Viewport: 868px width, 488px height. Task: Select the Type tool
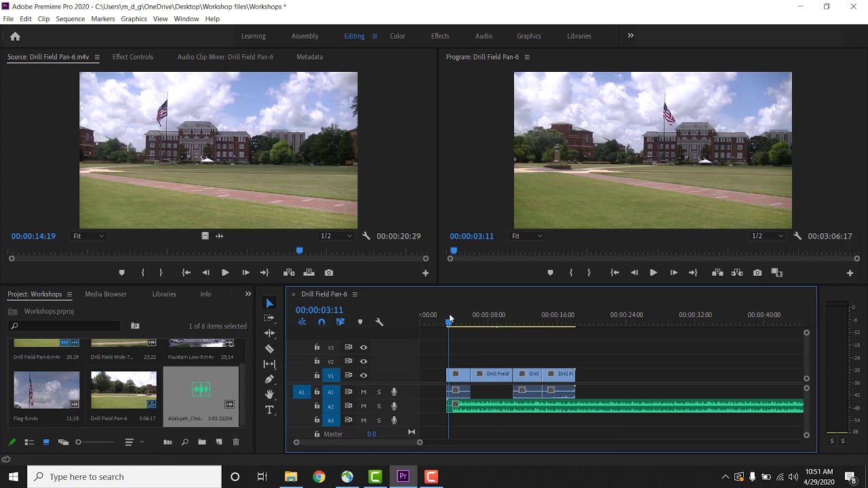(x=269, y=410)
